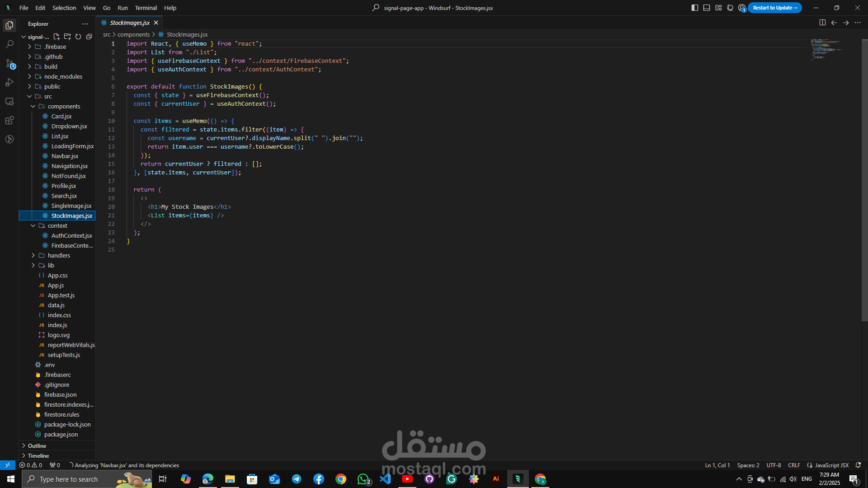
Task: Click New File icon in explorer header
Action: pos(57,37)
